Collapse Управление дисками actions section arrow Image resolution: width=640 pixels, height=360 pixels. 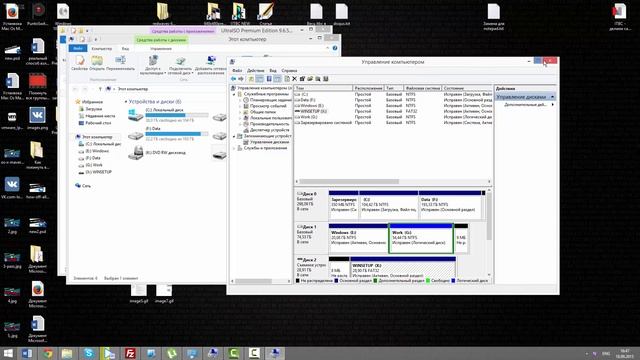point(552,97)
